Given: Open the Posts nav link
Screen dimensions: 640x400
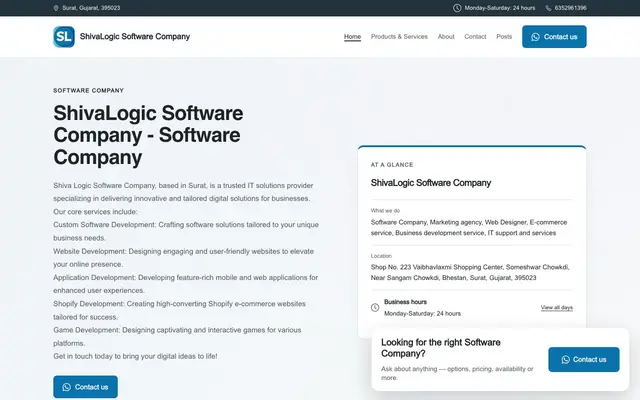Looking at the screenshot, I should (504, 37).
